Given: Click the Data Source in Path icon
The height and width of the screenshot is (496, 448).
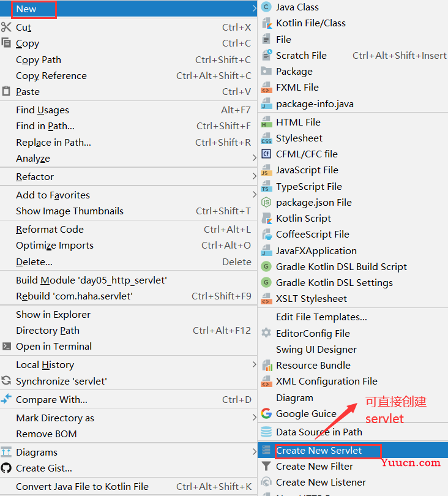Looking at the screenshot, I should coord(266,432).
